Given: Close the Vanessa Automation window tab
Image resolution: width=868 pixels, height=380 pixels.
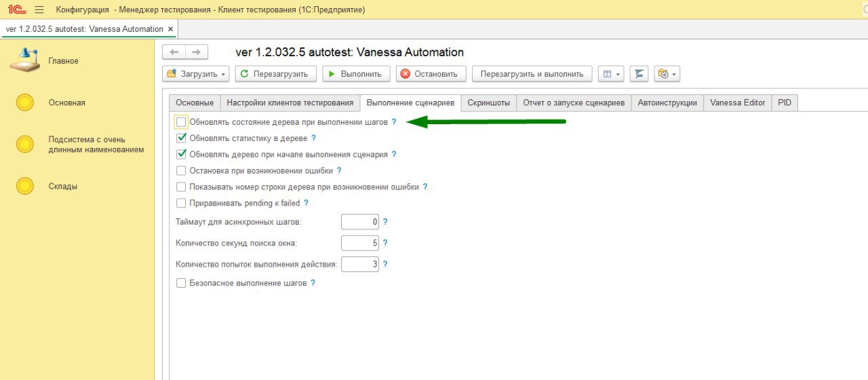Looking at the screenshot, I should pyautogui.click(x=171, y=29).
